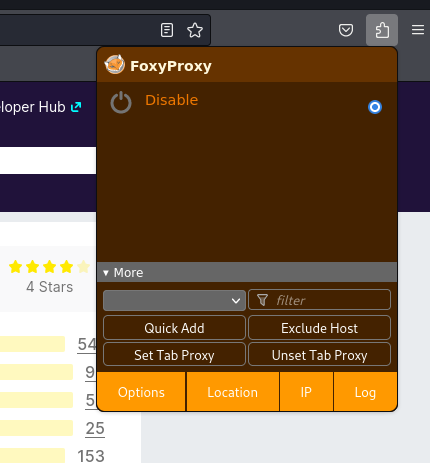
Task: Open reader view icon in address bar
Action: tap(167, 30)
